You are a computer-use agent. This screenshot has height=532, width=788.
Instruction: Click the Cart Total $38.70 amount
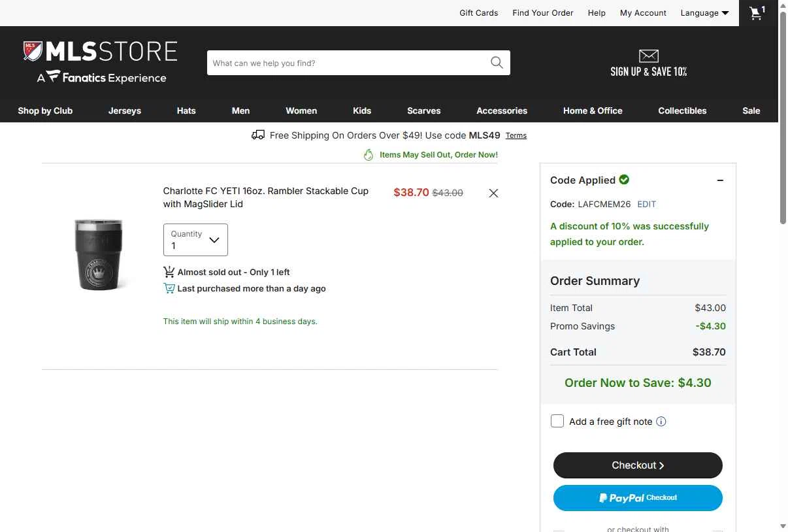point(709,352)
